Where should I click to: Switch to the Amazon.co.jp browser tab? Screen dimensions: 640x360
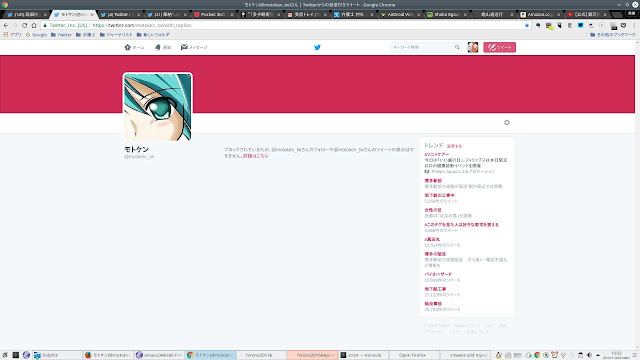point(539,14)
